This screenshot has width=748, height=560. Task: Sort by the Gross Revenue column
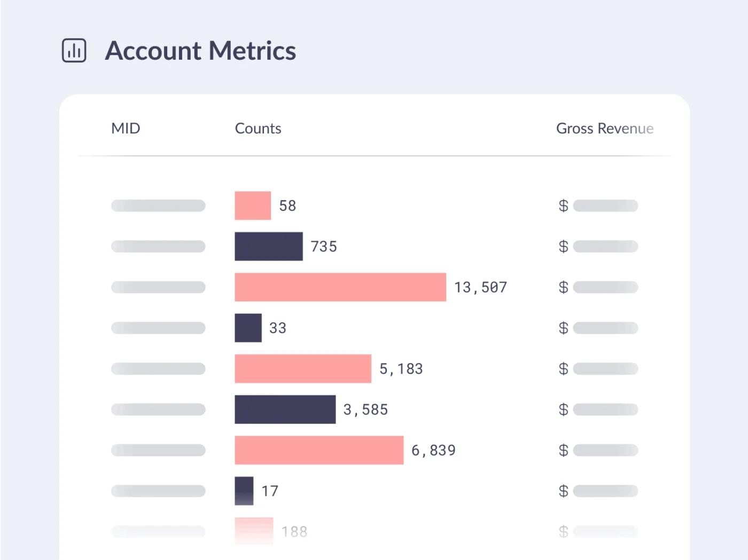(604, 129)
